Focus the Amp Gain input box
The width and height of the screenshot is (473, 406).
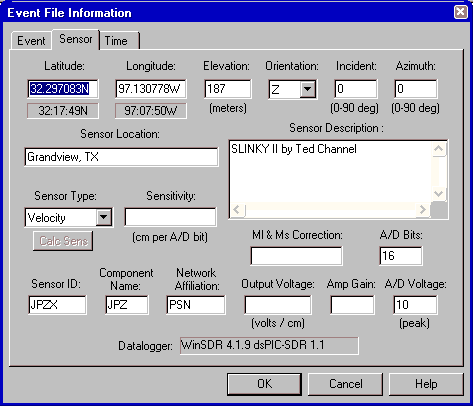tap(352, 305)
